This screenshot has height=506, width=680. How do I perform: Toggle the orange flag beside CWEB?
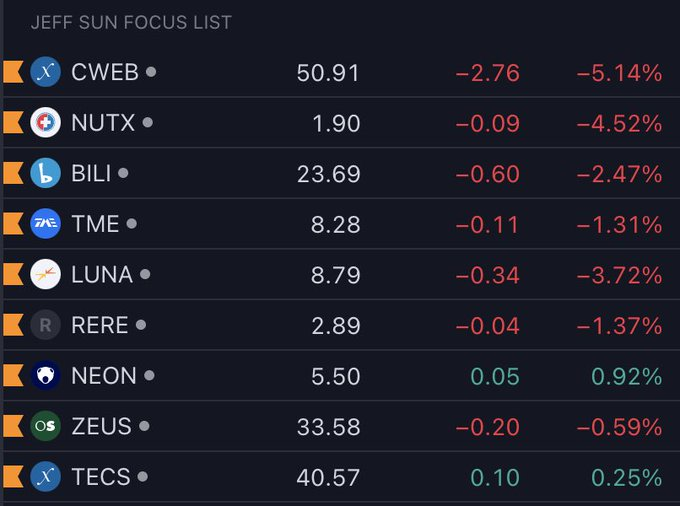coord(13,72)
